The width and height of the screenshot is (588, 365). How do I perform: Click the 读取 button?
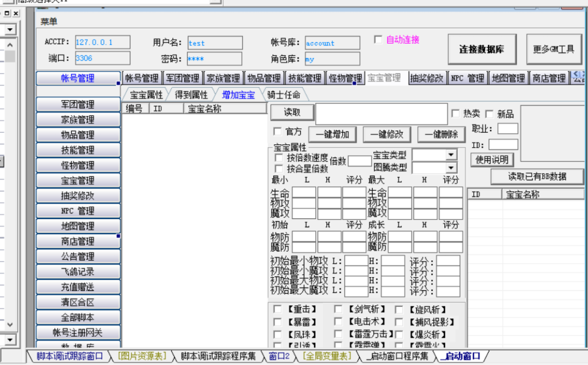pos(292,112)
